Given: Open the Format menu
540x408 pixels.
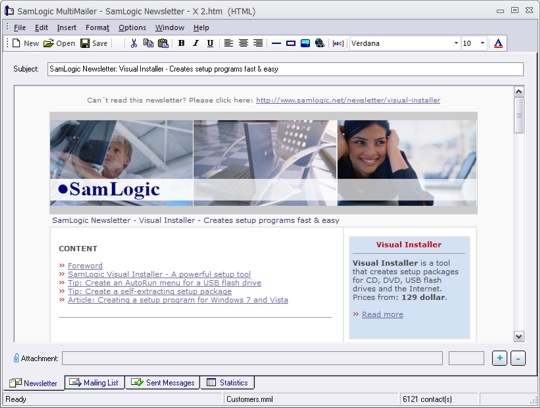Looking at the screenshot, I should [97, 28].
